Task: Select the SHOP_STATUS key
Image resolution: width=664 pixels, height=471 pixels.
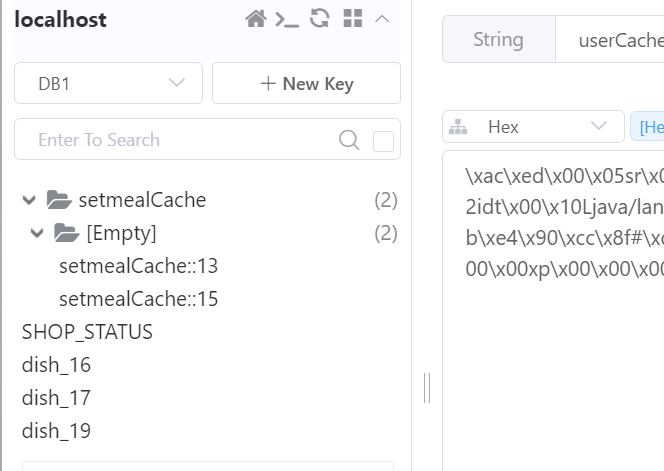Action: pos(87,332)
